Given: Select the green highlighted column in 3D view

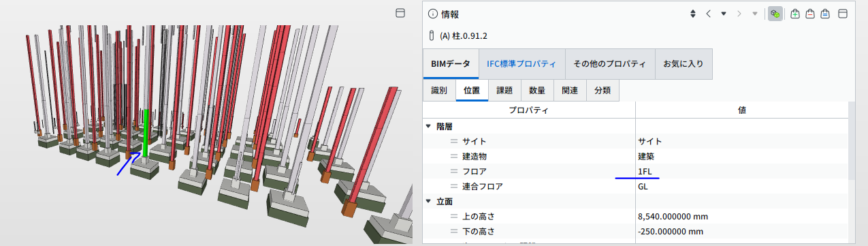Looking at the screenshot, I should pyautogui.click(x=145, y=133).
